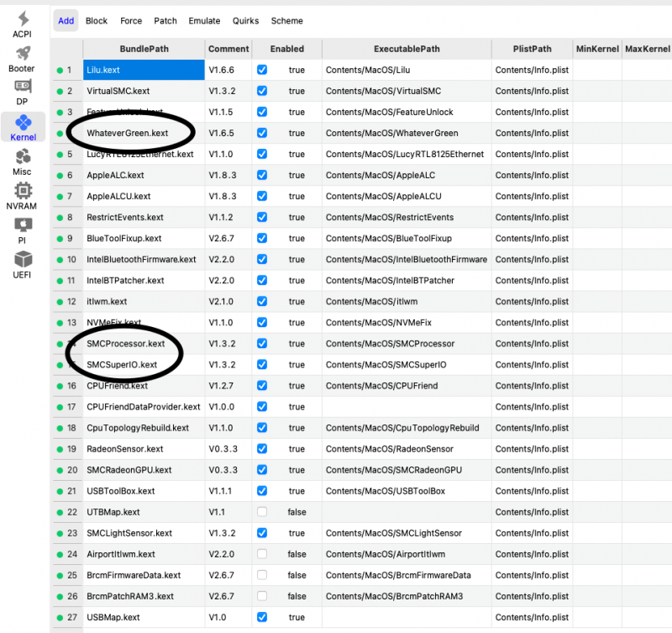The width and height of the screenshot is (672, 633).
Task: Click the Contents/MacOS/itlwm executable path
Action: point(371,301)
